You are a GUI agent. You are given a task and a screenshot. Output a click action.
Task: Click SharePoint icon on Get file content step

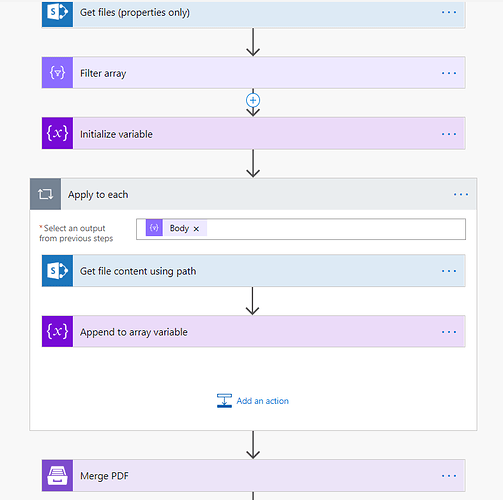[x=57, y=271]
